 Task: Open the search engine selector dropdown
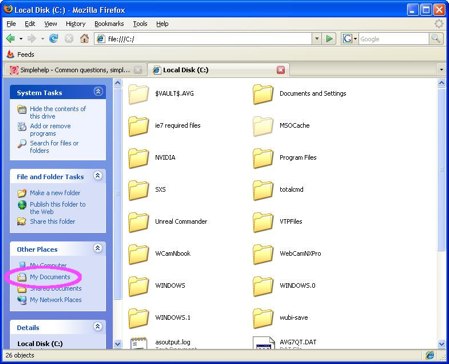(x=355, y=39)
